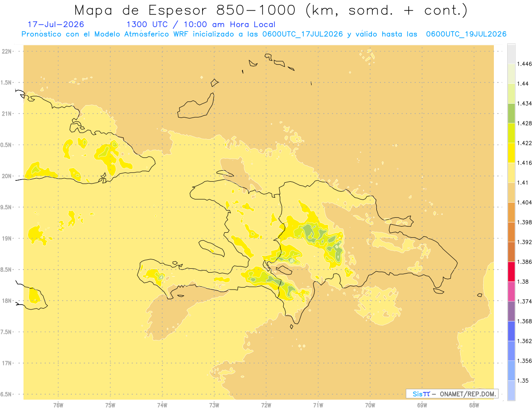Click the "71W" longitude label
This screenshot has width=532, height=411.
coord(318,405)
